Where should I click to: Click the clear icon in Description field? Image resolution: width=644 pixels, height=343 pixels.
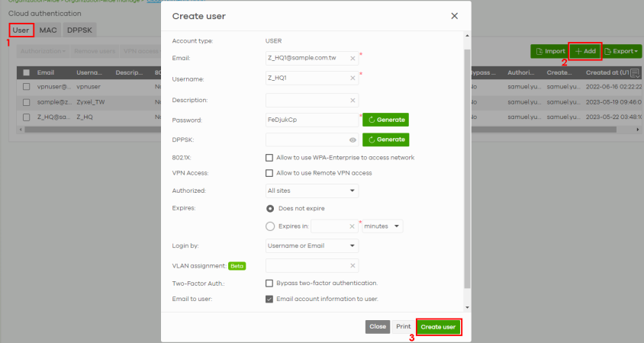coord(353,100)
